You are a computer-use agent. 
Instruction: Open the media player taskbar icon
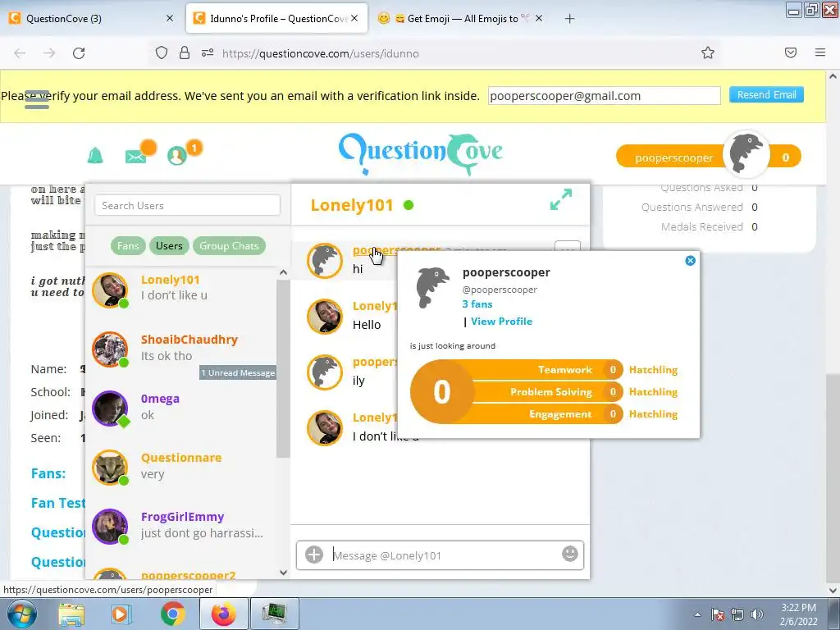(x=121, y=614)
